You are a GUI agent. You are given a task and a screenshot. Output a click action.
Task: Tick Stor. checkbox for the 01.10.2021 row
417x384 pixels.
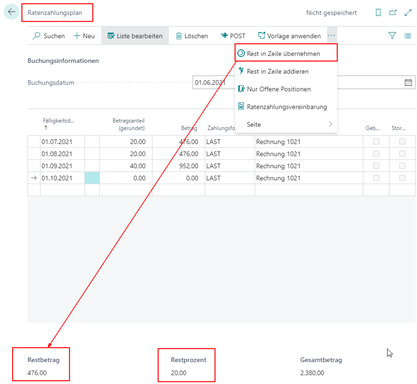tap(402, 178)
